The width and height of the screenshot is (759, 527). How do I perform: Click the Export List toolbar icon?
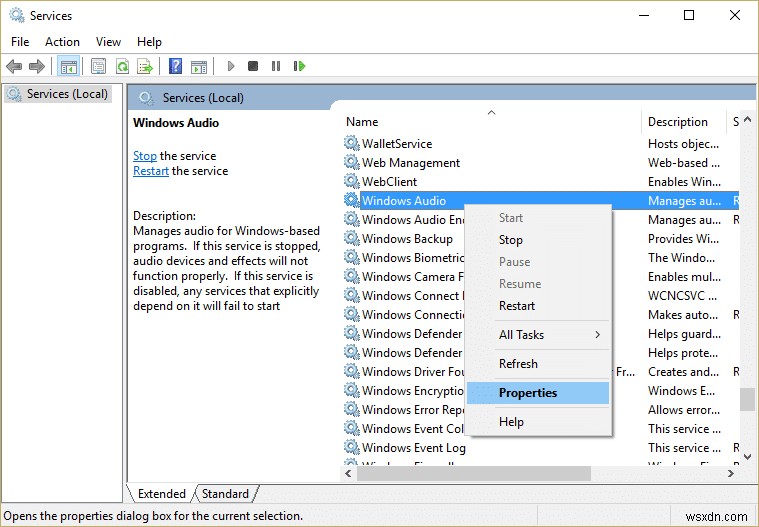click(x=145, y=66)
